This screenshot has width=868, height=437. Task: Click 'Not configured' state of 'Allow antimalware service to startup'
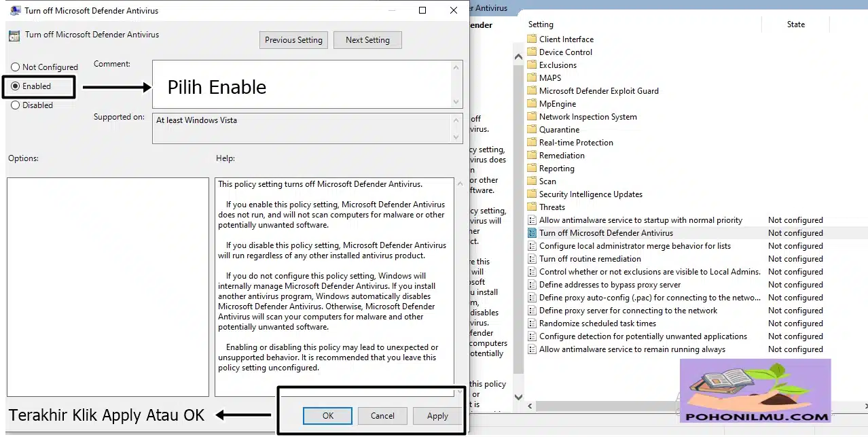tap(795, 220)
